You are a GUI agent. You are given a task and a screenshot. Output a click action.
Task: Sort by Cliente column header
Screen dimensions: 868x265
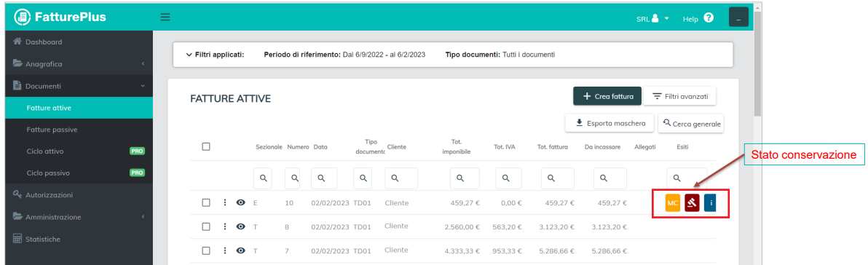coord(396,147)
